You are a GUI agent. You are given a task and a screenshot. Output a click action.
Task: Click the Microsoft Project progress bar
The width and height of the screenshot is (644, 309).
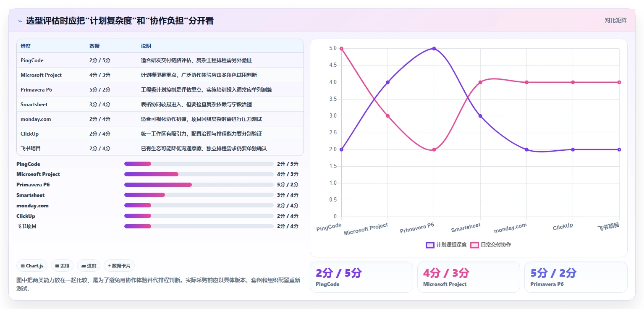(x=199, y=174)
